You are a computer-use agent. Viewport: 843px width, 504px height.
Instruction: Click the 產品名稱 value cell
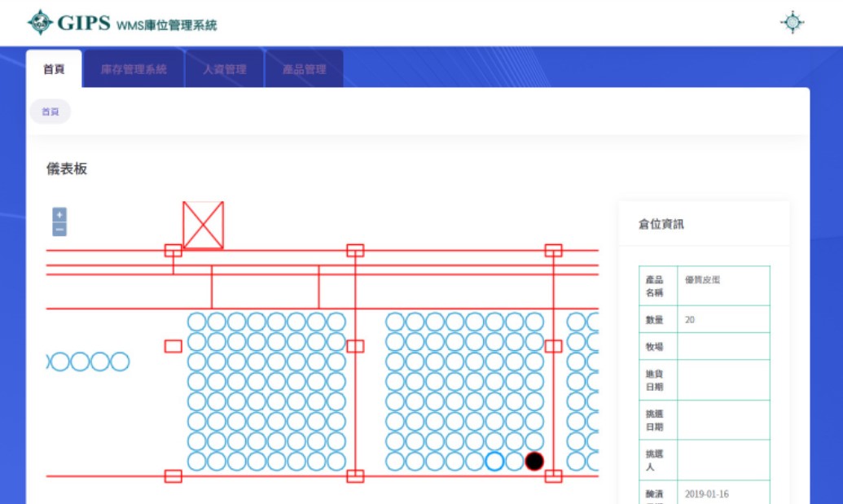(x=722, y=286)
